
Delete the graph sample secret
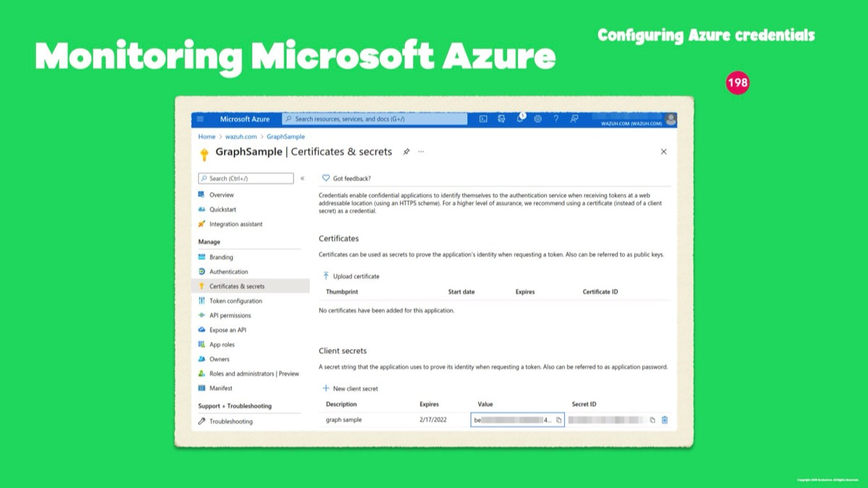(665, 420)
